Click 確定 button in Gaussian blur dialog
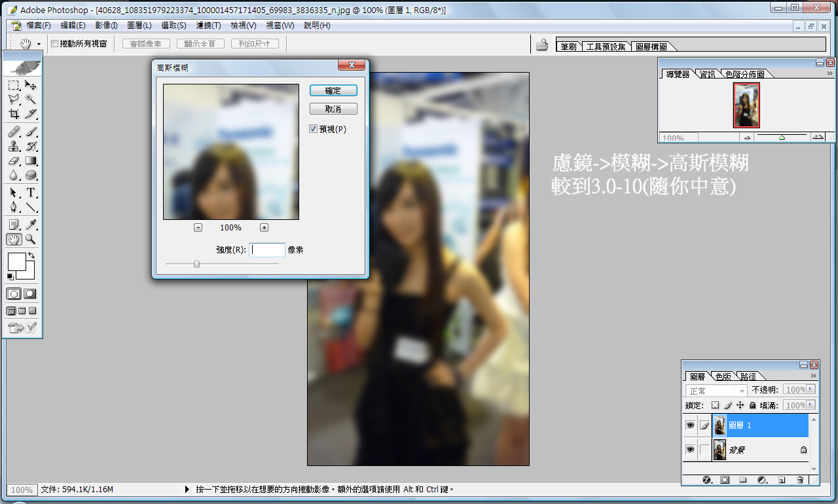This screenshot has width=838, height=504. point(333,90)
